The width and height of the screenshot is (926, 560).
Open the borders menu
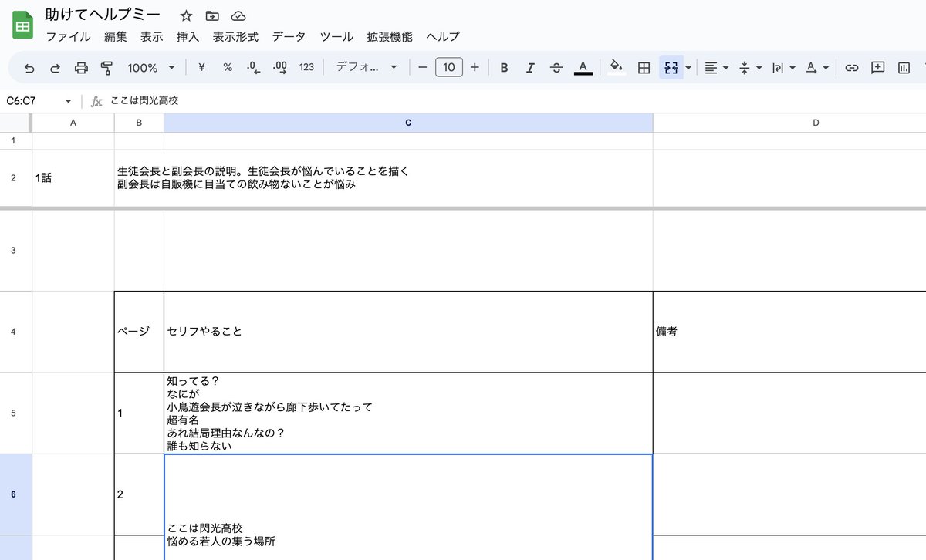tap(644, 68)
